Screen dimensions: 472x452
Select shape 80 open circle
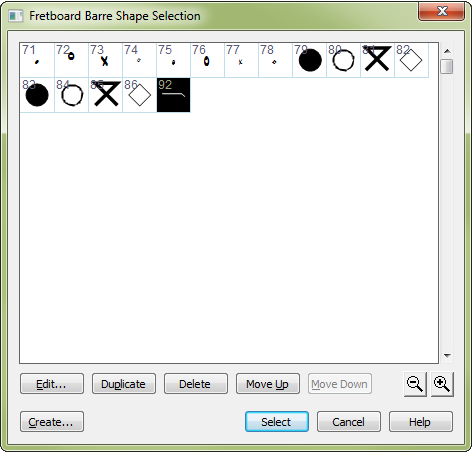point(343,60)
